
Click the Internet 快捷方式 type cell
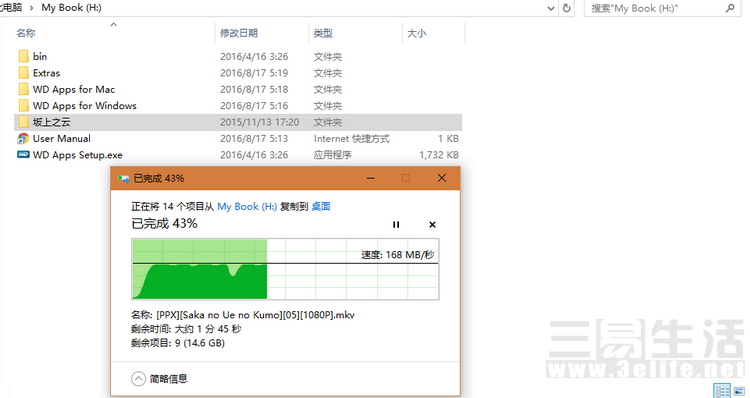tap(352, 138)
